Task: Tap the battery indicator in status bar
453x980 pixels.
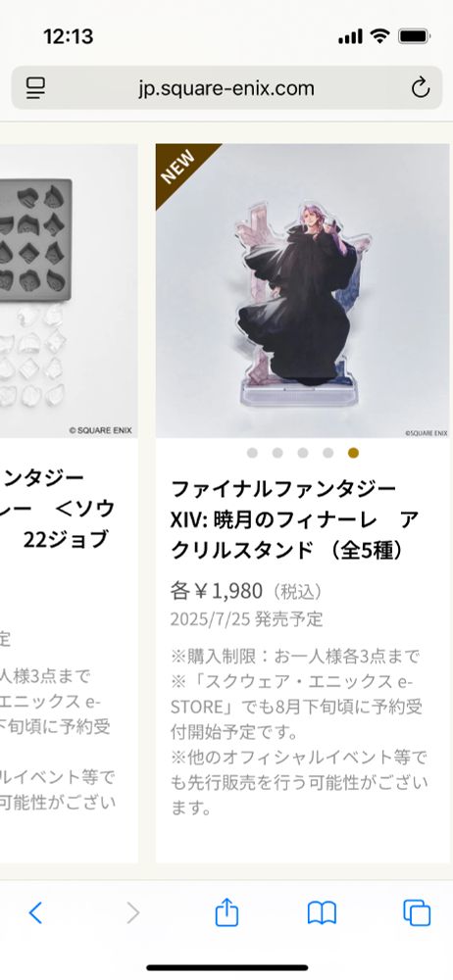Action: pos(414,36)
